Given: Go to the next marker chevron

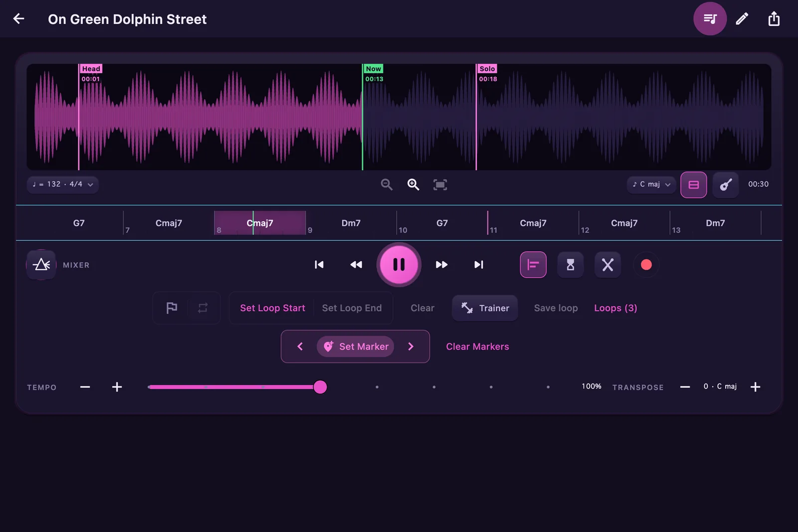Looking at the screenshot, I should 411,347.
